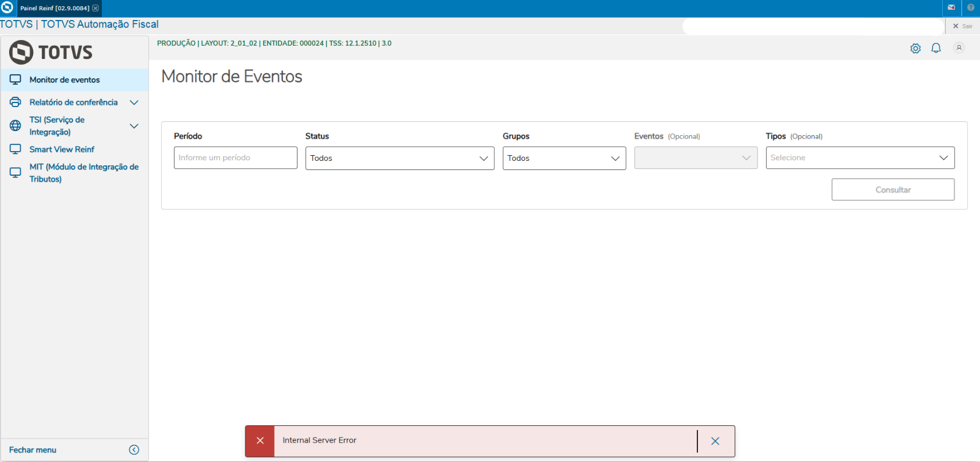Open the Status dropdown
This screenshot has width=980, height=462.
[x=400, y=158]
